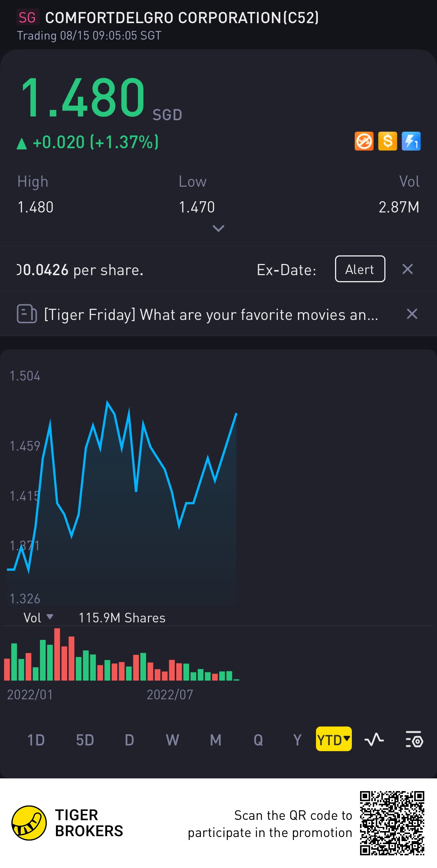Viewport: 437px width, 868px height.
Task: Open chart settings list icon
Action: click(x=414, y=739)
